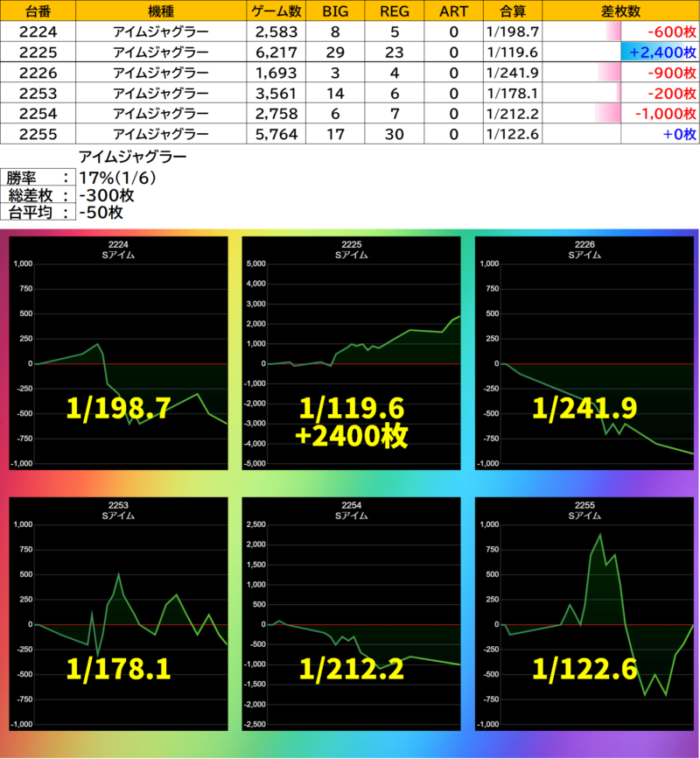
Task: Click the ART column header
Action: 453,11
